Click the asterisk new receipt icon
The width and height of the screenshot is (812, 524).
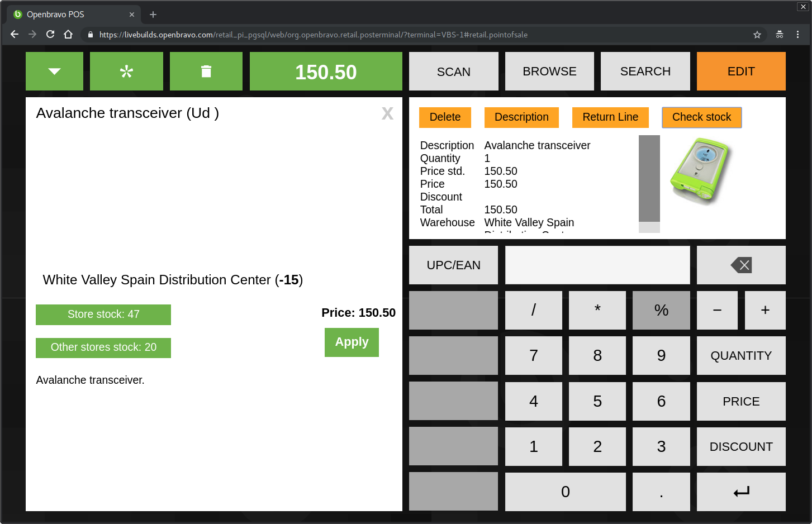point(126,72)
